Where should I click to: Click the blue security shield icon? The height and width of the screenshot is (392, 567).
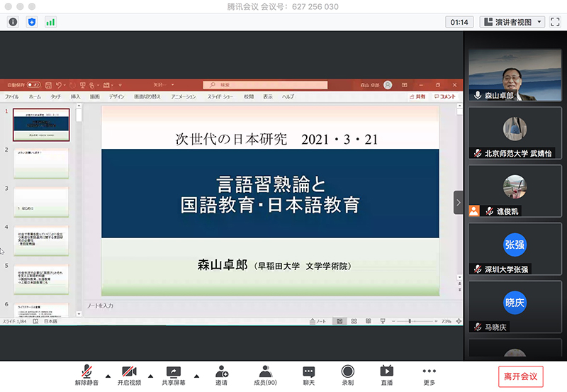[31, 22]
